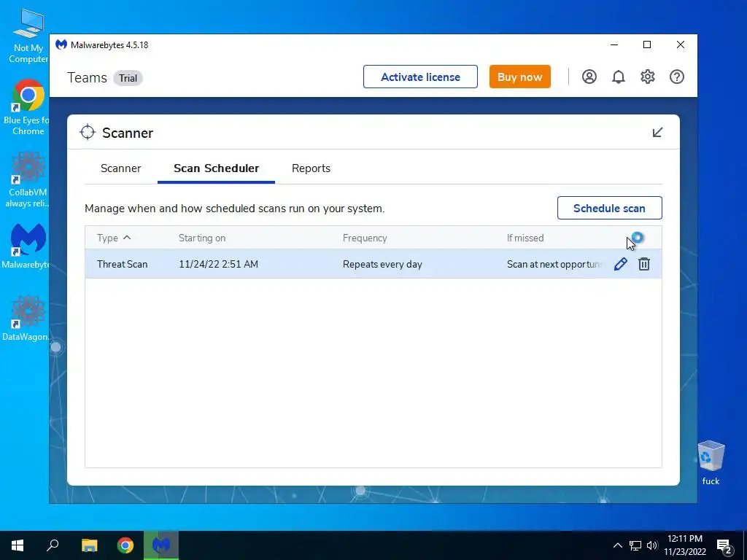Screen dimensions: 747x560
Task: Open the Malwarebytes desktop shortcut
Action: tap(26, 246)
